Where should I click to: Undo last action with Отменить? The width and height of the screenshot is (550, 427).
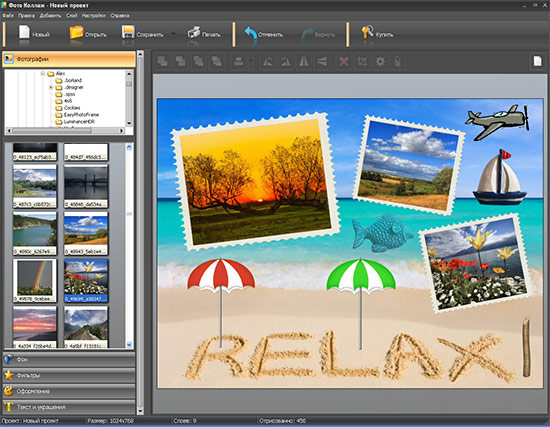click(x=263, y=34)
